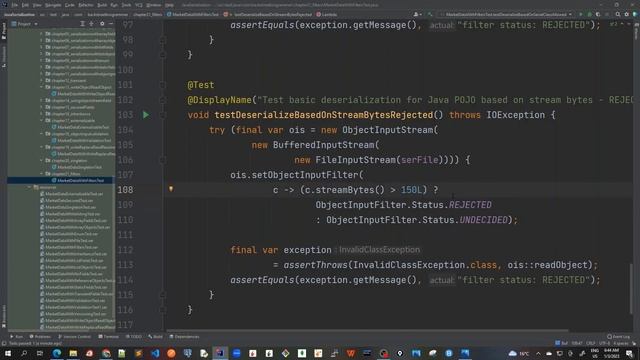This screenshot has width=640, height=360.
Task: Open the Run tool window tab
Action: coord(17,337)
